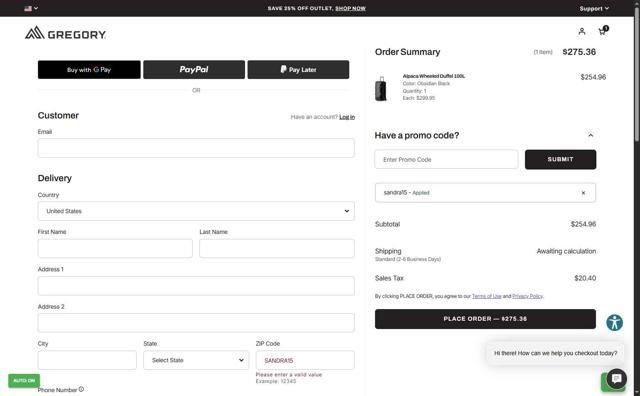Click the Order Summary total $275.36
640x396 pixels.
579,52
